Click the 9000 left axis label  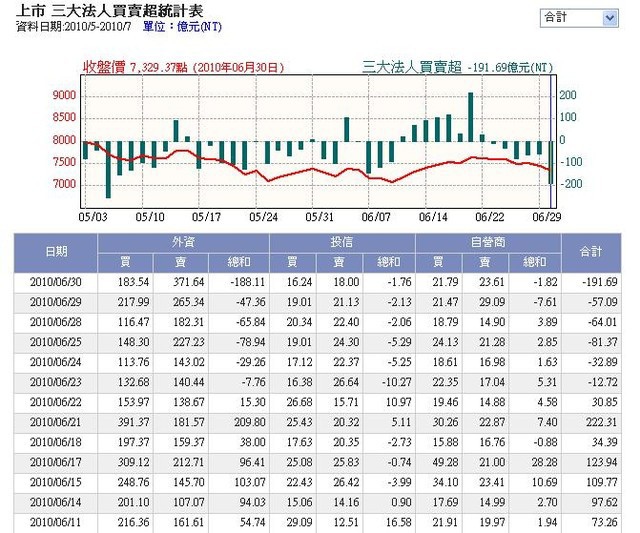64,95
